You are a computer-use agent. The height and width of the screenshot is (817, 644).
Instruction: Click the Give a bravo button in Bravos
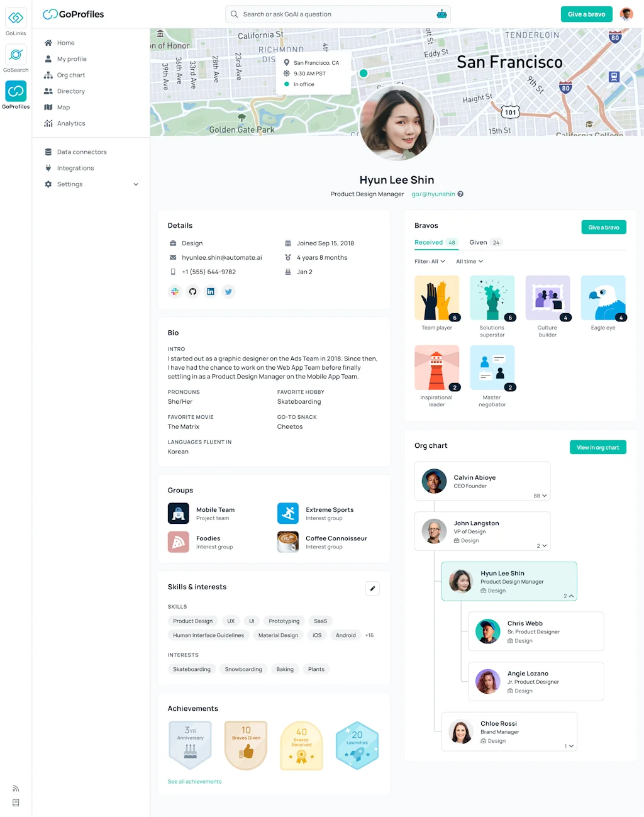point(603,227)
